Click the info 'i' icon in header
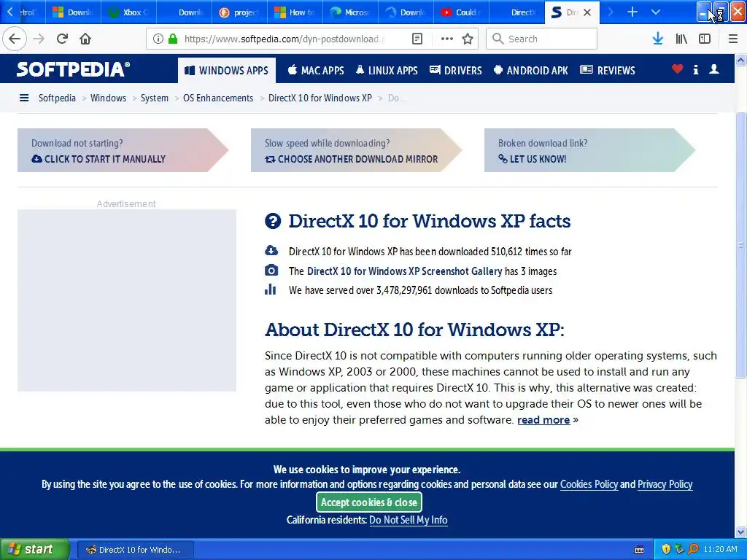747x560 pixels. click(695, 69)
